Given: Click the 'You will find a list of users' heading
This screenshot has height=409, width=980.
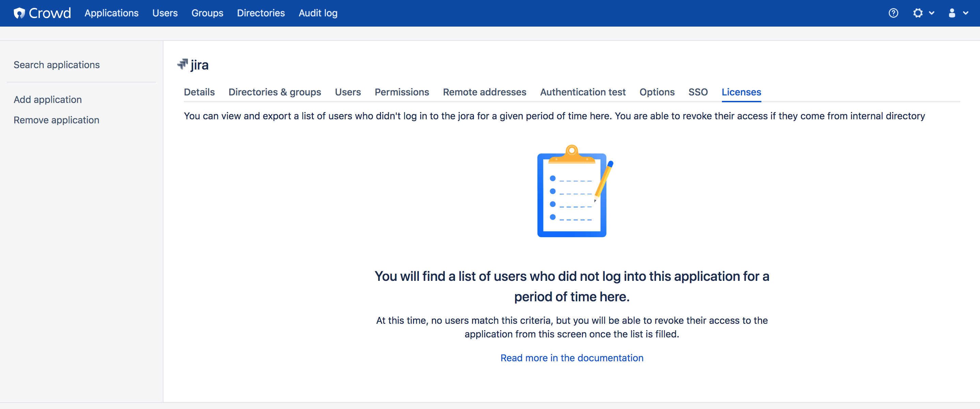Looking at the screenshot, I should pyautogui.click(x=572, y=286).
